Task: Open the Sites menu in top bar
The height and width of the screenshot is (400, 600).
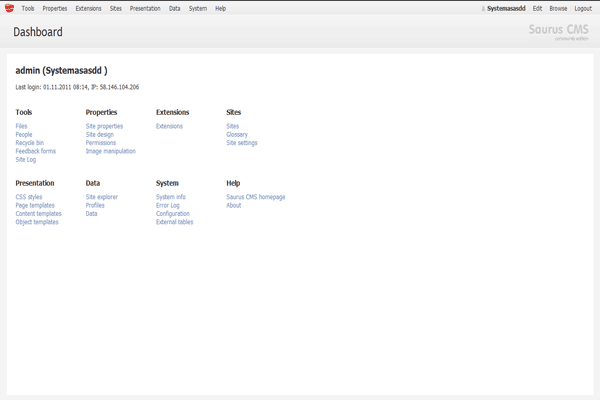Action: click(x=116, y=8)
